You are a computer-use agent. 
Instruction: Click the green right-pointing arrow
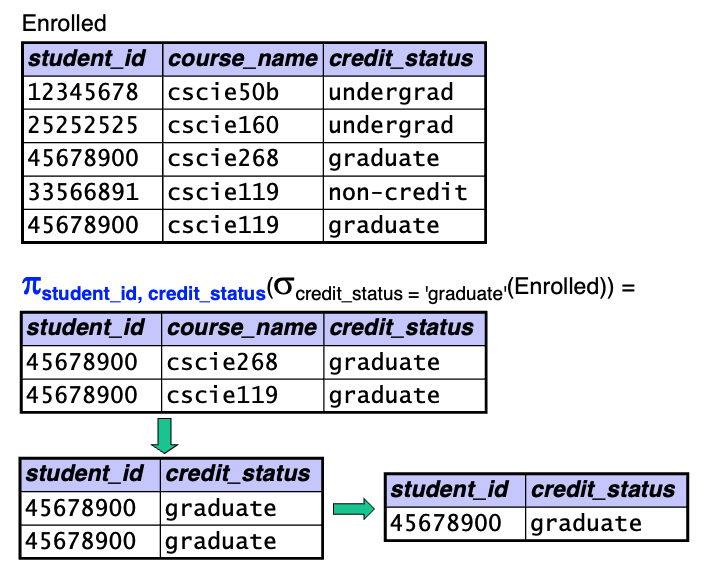click(x=354, y=509)
